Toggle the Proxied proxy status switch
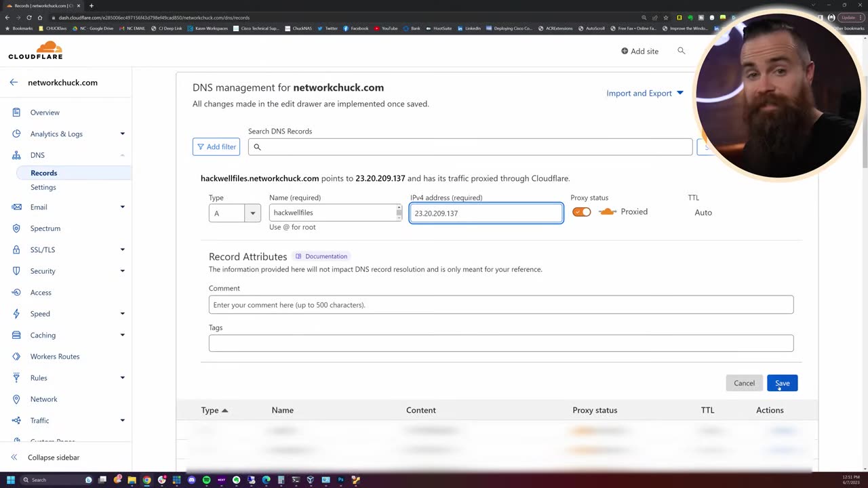Viewport: 868px width, 488px height. [582, 212]
